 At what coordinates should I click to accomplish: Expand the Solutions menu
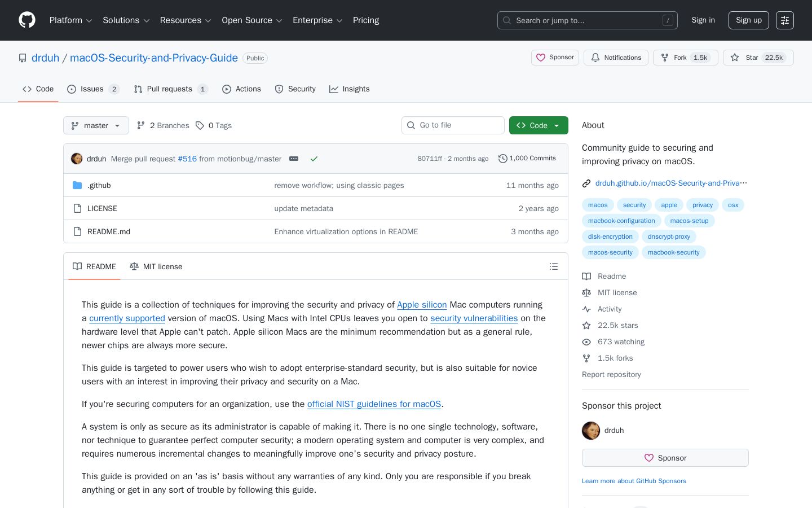(x=126, y=20)
